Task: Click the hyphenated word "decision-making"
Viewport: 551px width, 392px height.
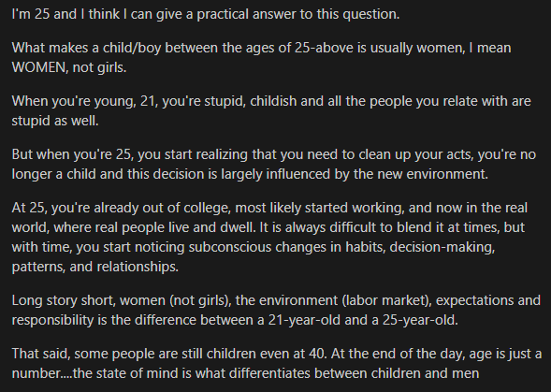Action: tap(442, 247)
